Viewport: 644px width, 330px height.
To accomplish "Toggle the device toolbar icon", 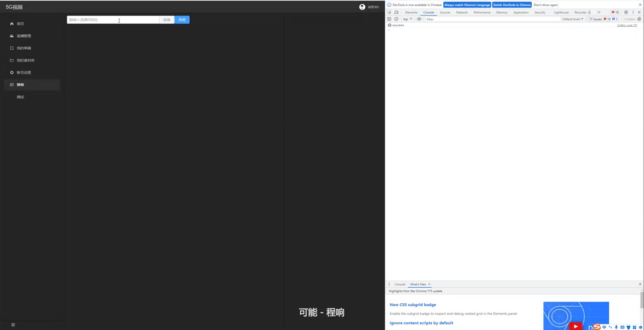I will [396, 13].
